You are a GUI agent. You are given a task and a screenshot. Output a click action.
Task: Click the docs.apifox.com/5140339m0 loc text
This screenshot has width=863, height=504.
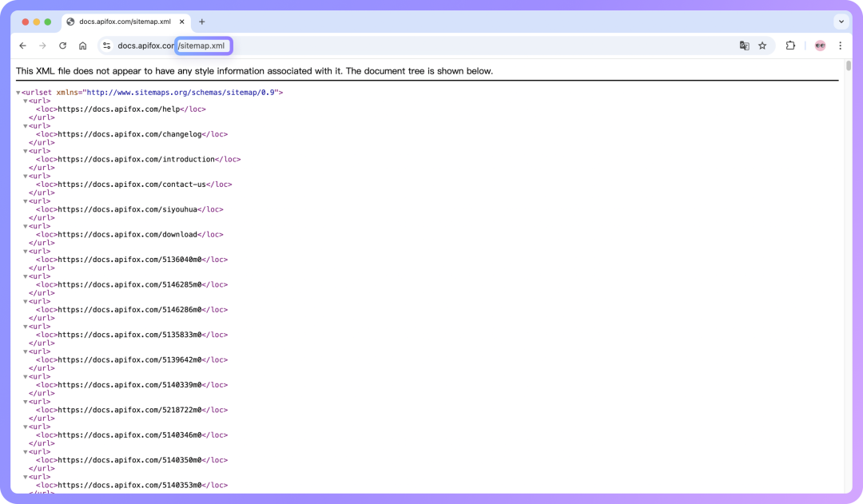coord(130,385)
